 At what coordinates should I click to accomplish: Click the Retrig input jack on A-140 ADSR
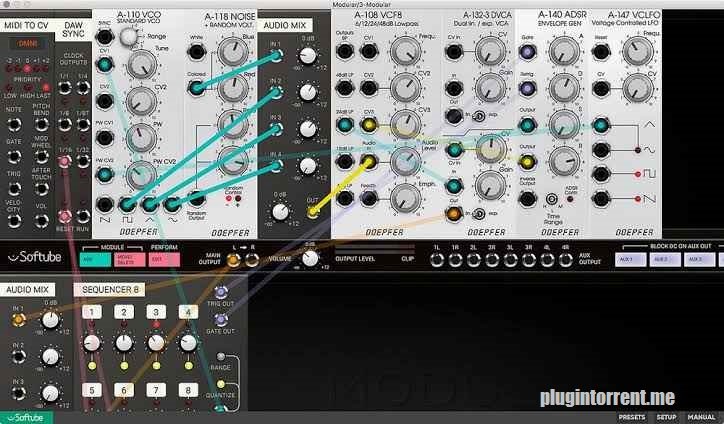point(527,88)
